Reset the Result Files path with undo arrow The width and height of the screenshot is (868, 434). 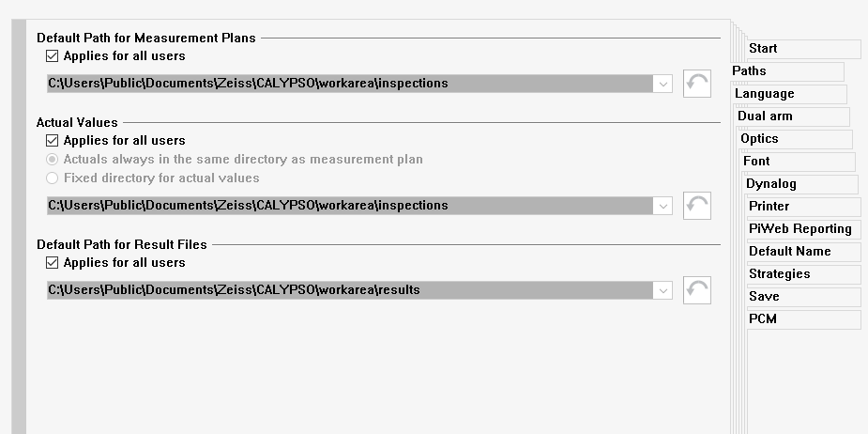[696, 290]
